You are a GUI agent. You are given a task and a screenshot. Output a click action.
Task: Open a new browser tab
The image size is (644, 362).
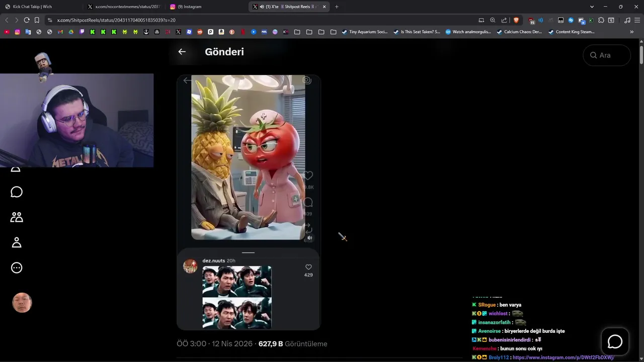point(337,7)
